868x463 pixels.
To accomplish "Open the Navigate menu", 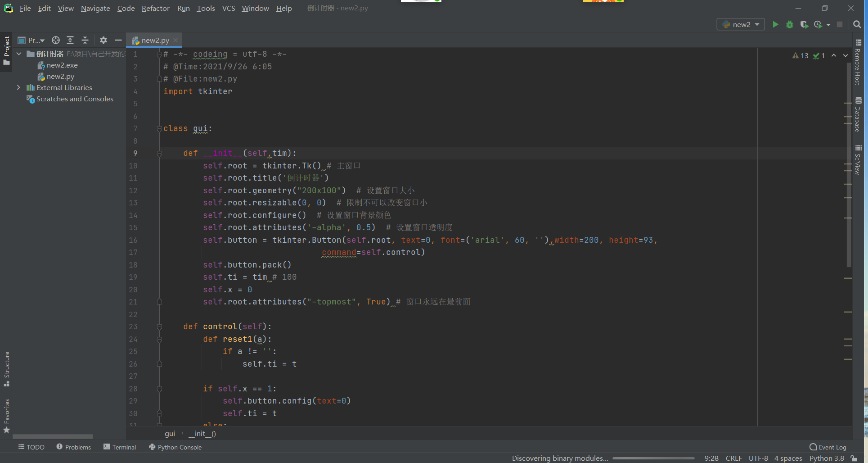I will (95, 8).
